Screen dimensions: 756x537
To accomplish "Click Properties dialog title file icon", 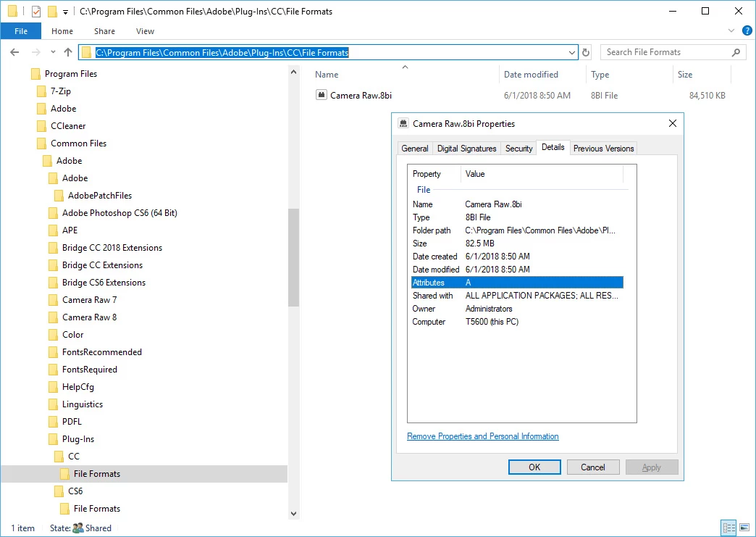I will 403,123.
